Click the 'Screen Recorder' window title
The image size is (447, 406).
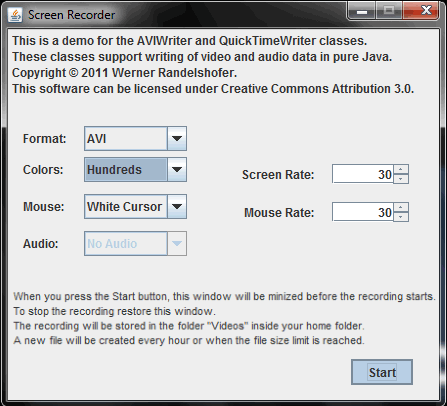click(x=71, y=15)
